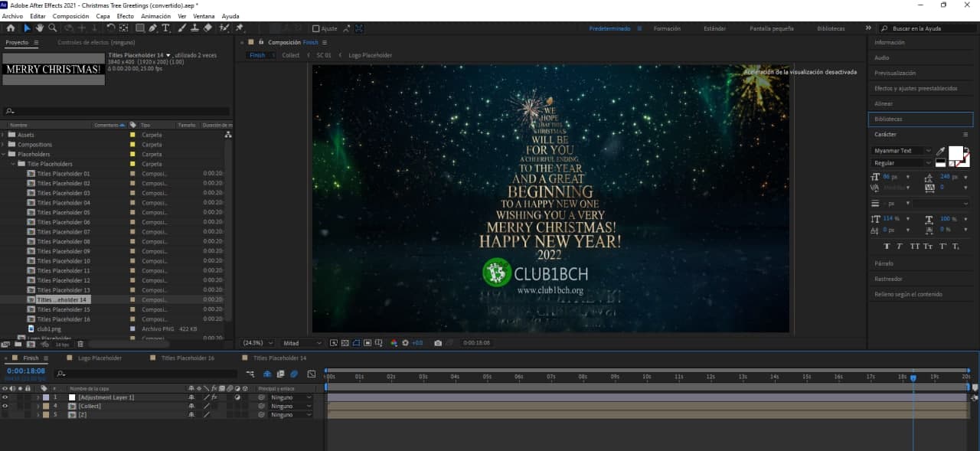Apply All Caps in the Carácter panel
980x451 pixels.
914,247
